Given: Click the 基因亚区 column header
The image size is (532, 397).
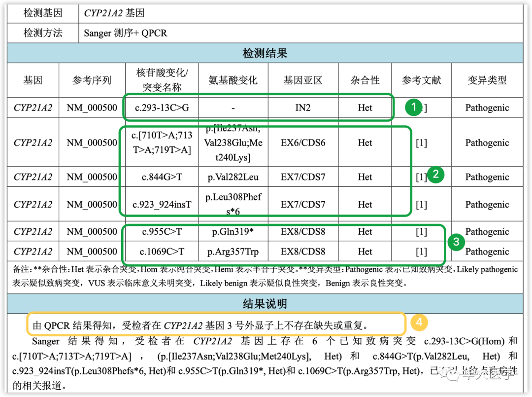Looking at the screenshot, I should click(x=303, y=80).
